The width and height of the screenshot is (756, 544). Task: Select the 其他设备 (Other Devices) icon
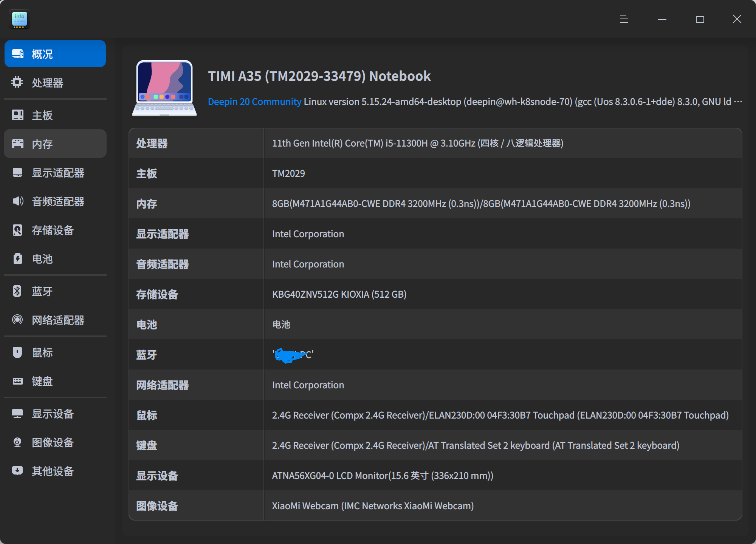(17, 471)
